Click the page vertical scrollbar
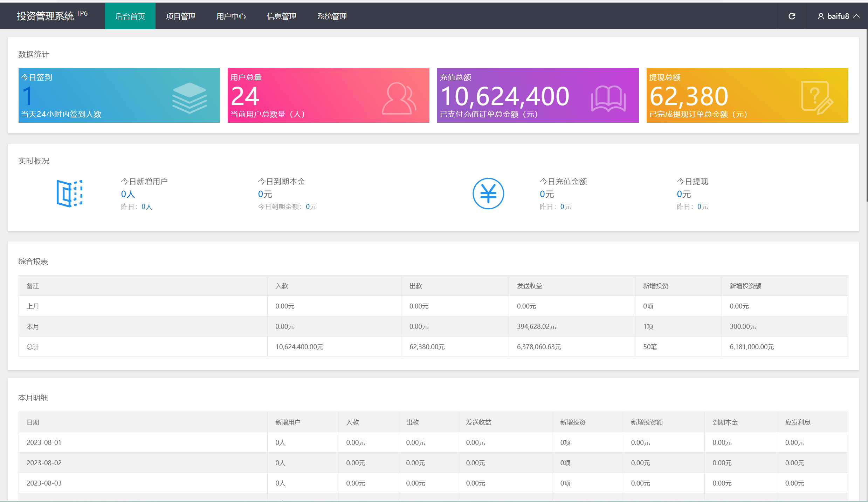868x502 pixels. [867, 116]
